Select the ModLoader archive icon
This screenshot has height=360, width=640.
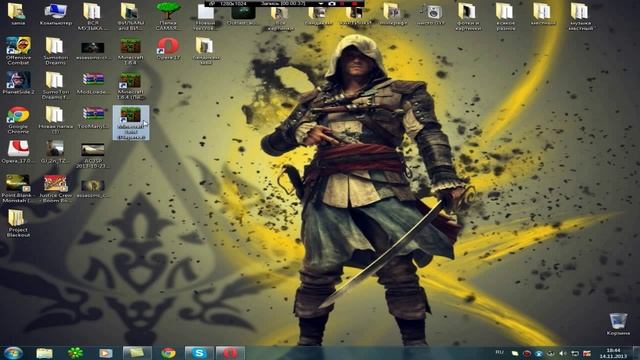(x=93, y=83)
